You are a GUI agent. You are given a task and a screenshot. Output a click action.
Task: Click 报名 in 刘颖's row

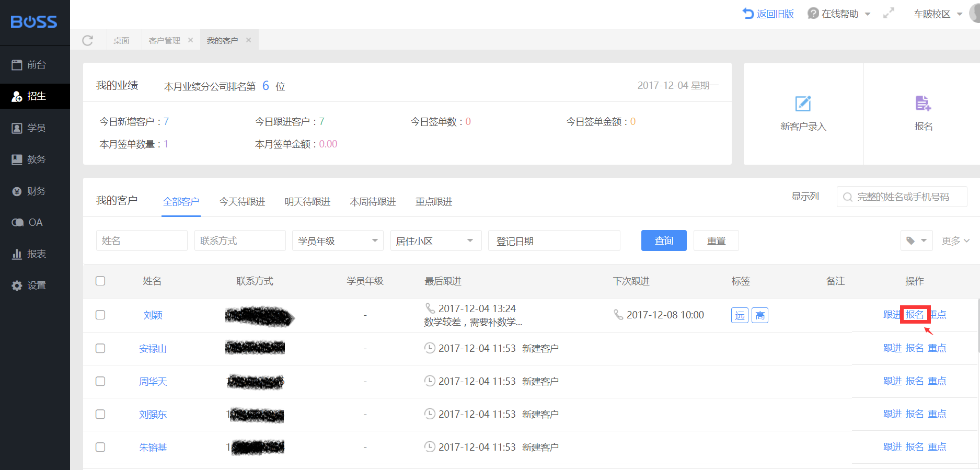915,315
